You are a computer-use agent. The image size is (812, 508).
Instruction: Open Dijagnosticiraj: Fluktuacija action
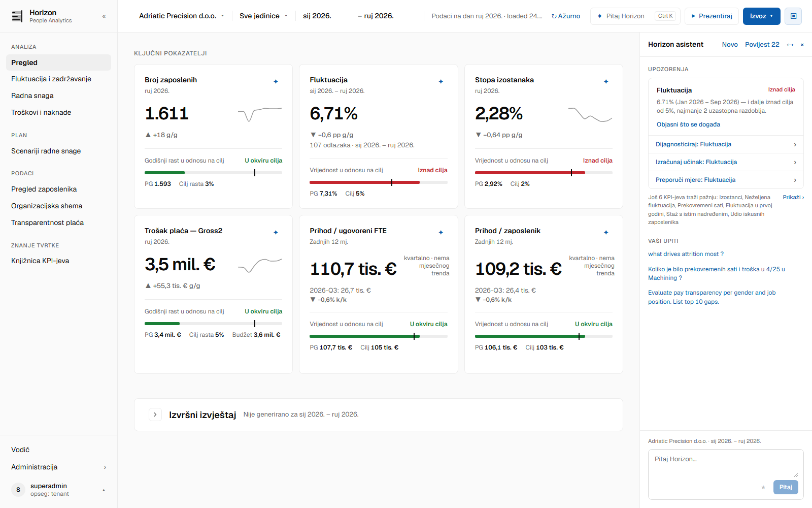[726, 144]
